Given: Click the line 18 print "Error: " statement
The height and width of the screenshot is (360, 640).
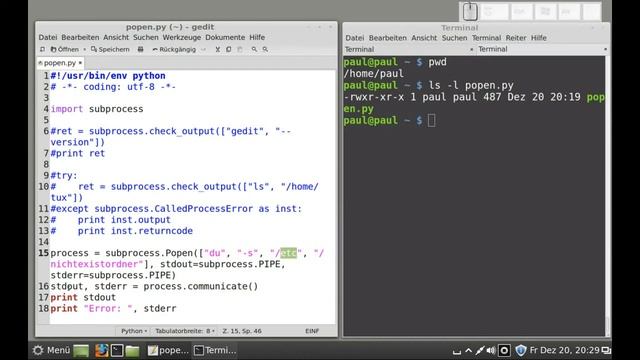Looking at the screenshot, I should (x=113, y=309).
